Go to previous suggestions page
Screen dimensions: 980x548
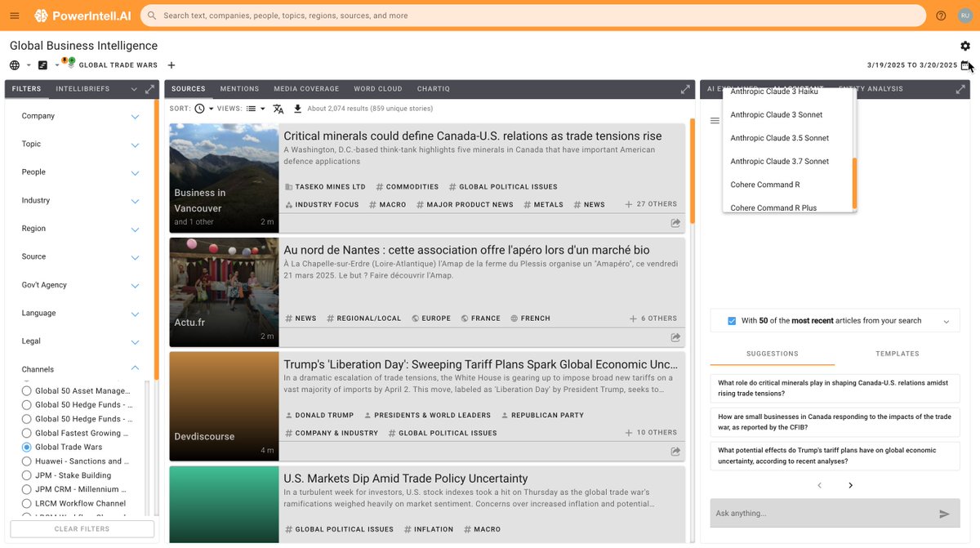[x=820, y=485]
